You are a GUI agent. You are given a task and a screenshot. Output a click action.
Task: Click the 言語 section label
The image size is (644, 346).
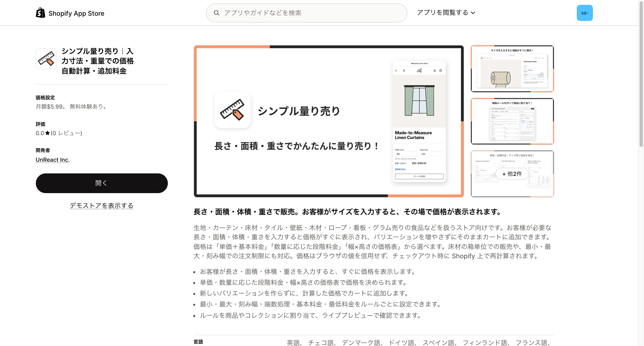[x=198, y=342]
